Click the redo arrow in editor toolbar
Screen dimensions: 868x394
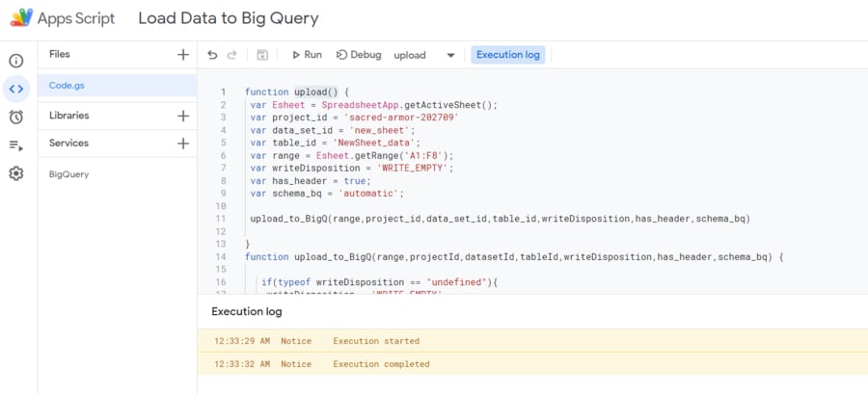pyautogui.click(x=231, y=55)
